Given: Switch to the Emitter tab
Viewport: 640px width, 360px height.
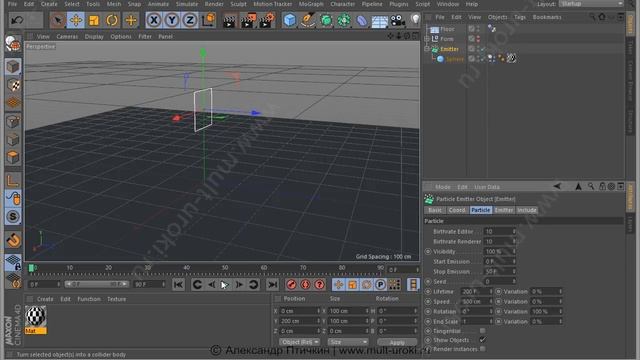Looking at the screenshot, I should 504,210.
